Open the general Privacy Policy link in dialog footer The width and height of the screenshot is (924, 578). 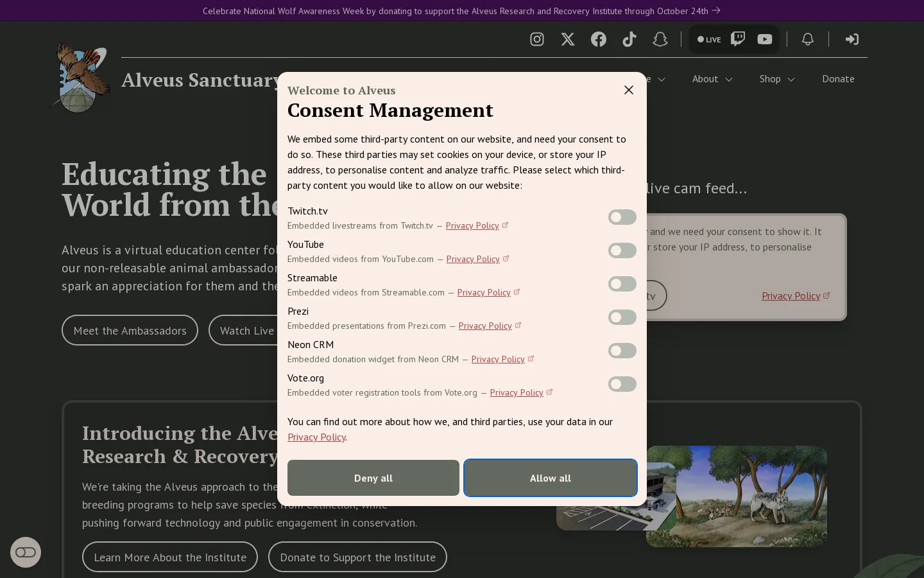pos(316,437)
